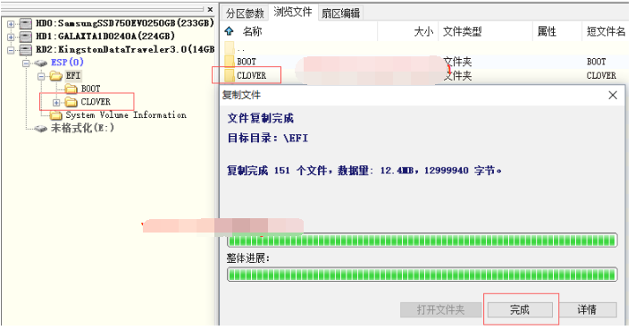Click CLOVER folder icon in file list
This screenshot has width=644, height=330.
tap(230, 76)
